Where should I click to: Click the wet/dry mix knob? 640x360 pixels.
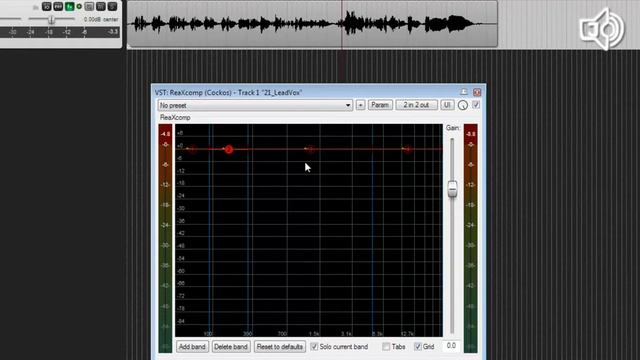click(462, 105)
